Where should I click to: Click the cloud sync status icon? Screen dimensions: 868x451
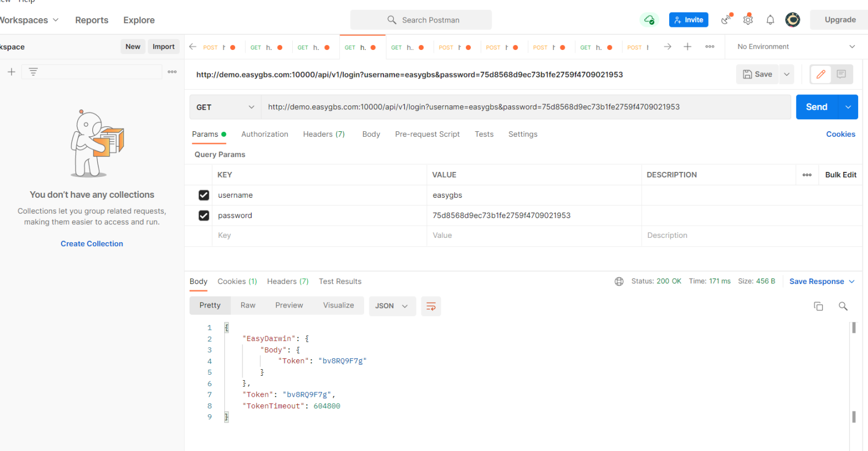pyautogui.click(x=649, y=20)
